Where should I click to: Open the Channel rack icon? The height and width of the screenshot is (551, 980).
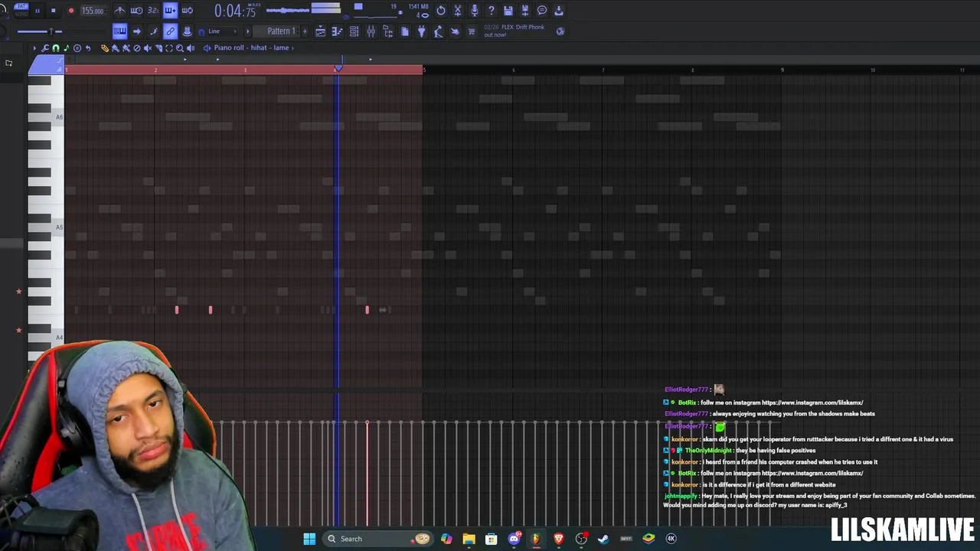click(x=354, y=31)
